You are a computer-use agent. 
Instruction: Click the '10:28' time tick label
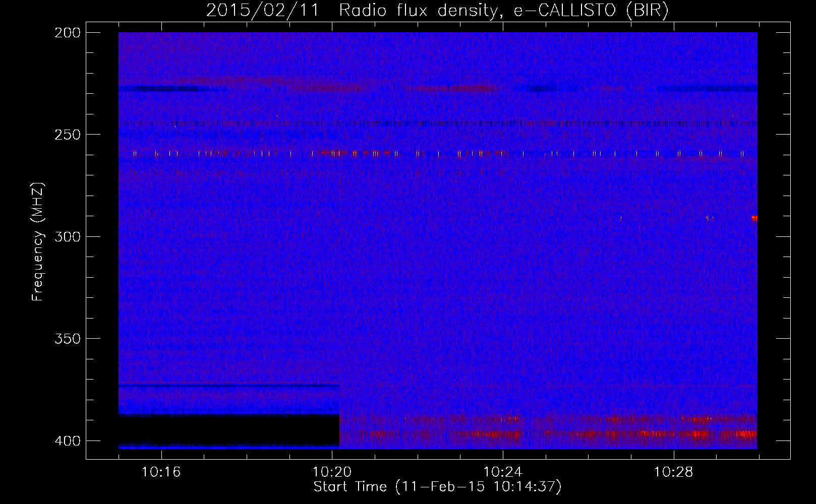pos(674,472)
